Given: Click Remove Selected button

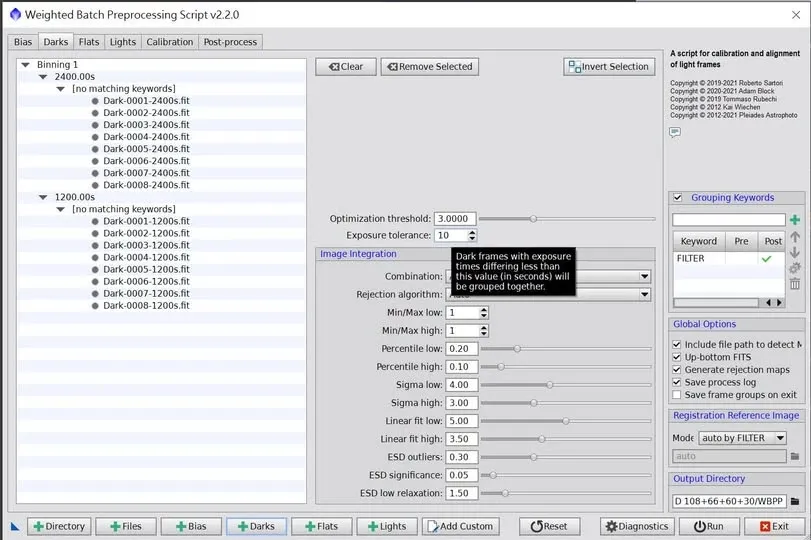Looking at the screenshot, I should [430, 67].
